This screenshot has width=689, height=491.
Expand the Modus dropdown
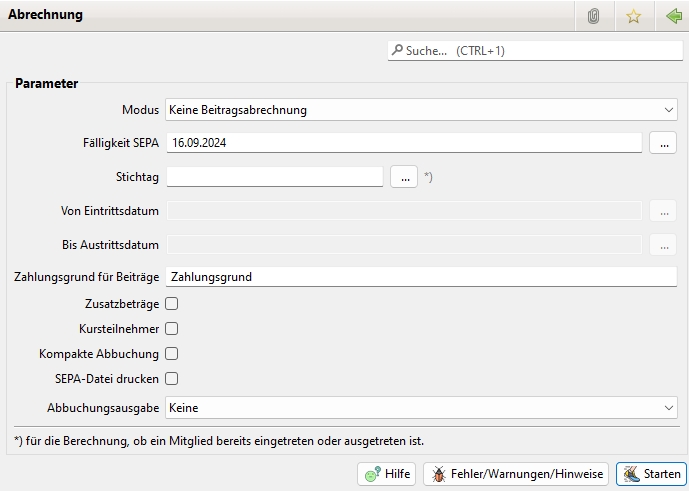[421, 109]
